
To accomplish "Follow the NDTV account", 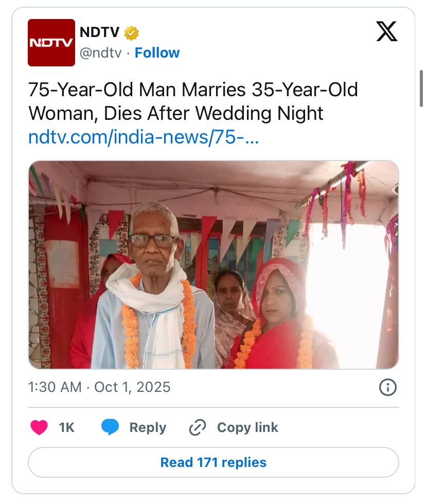I will tap(157, 53).
